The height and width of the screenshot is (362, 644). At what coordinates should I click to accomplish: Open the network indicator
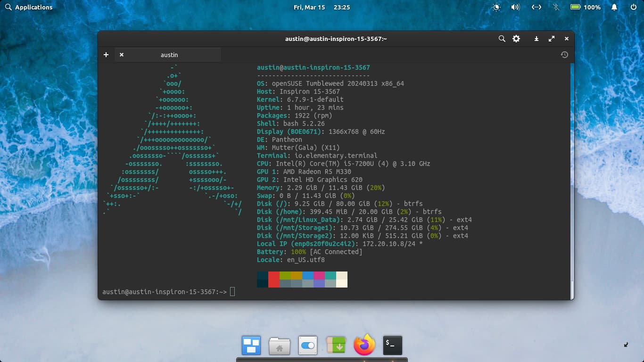tap(536, 7)
